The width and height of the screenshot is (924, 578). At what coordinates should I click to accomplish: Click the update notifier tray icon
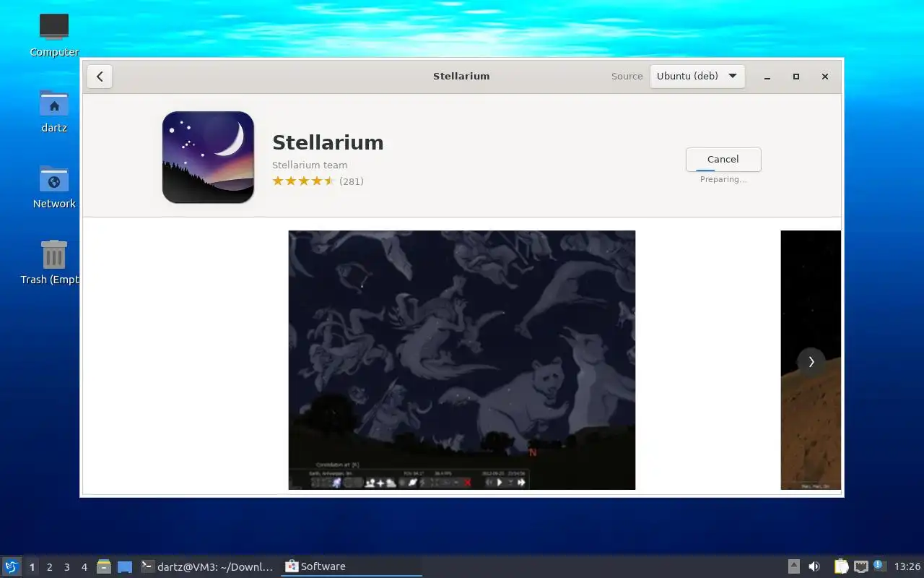click(879, 566)
